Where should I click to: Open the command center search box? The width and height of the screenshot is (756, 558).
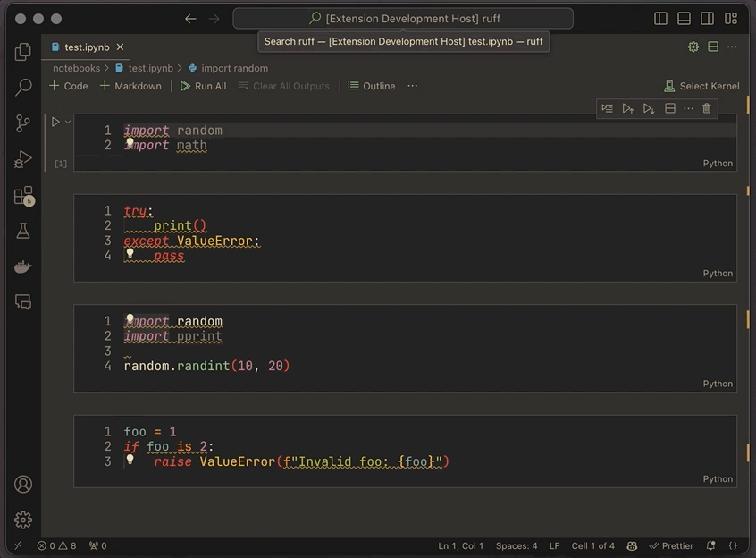[x=403, y=19]
